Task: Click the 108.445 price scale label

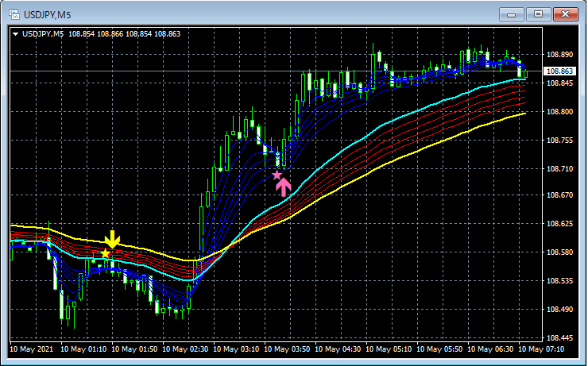Action: 559,338
